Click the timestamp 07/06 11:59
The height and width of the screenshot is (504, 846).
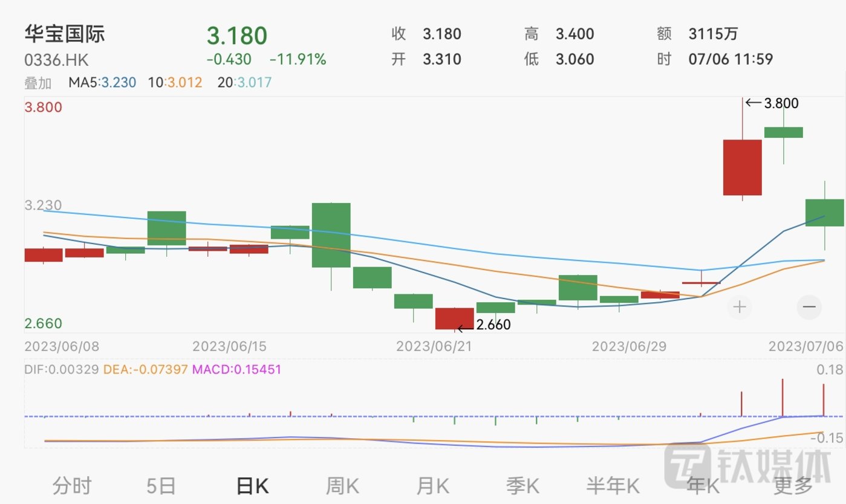coord(730,59)
